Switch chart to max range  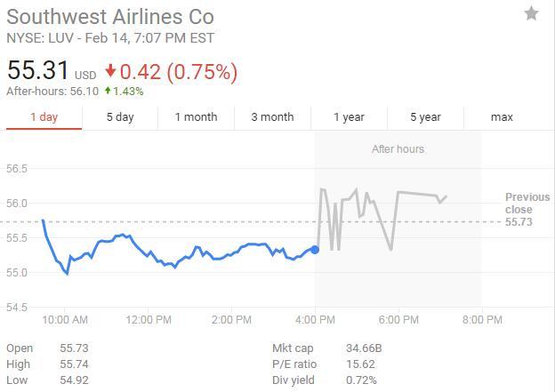[502, 117]
